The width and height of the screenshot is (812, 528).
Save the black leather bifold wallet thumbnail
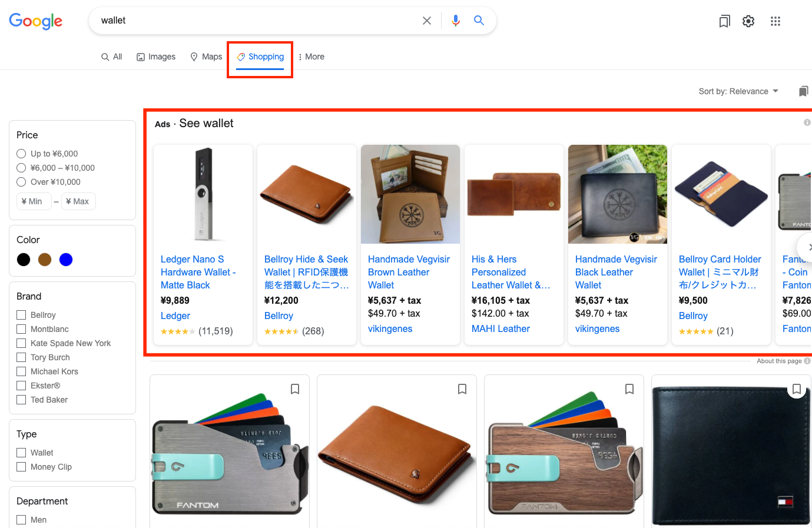pos(797,389)
